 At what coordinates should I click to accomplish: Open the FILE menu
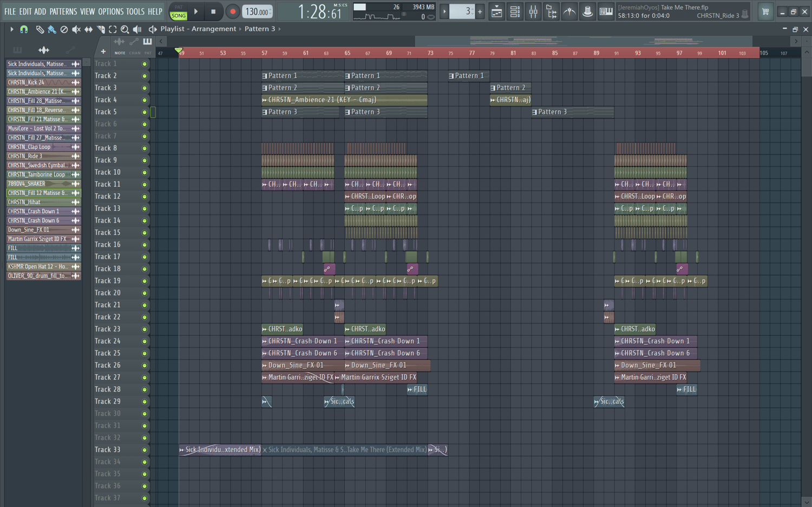point(10,11)
